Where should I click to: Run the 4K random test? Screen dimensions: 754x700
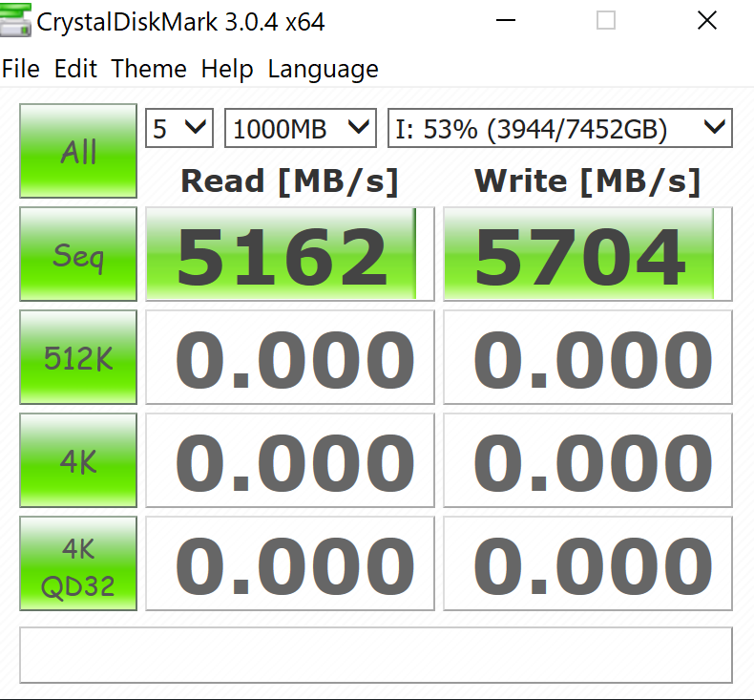78,461
